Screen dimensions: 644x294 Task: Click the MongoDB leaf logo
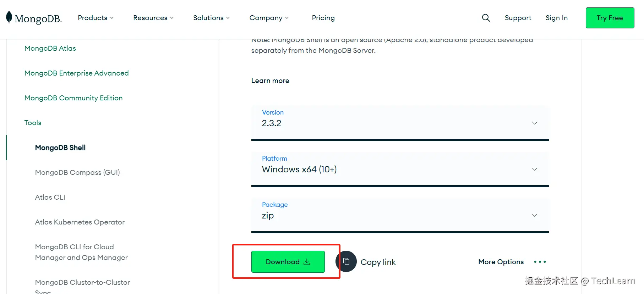click(9, 17)
